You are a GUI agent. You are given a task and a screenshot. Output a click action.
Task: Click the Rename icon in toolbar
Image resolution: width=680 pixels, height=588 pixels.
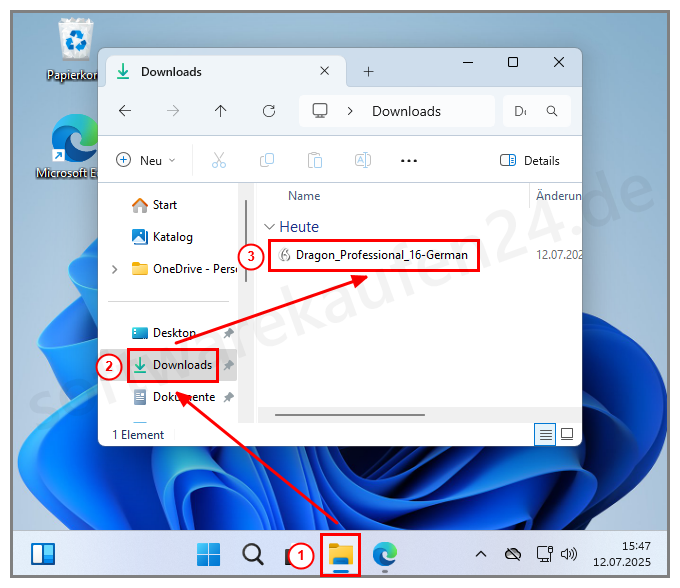(x=363, y=160)
